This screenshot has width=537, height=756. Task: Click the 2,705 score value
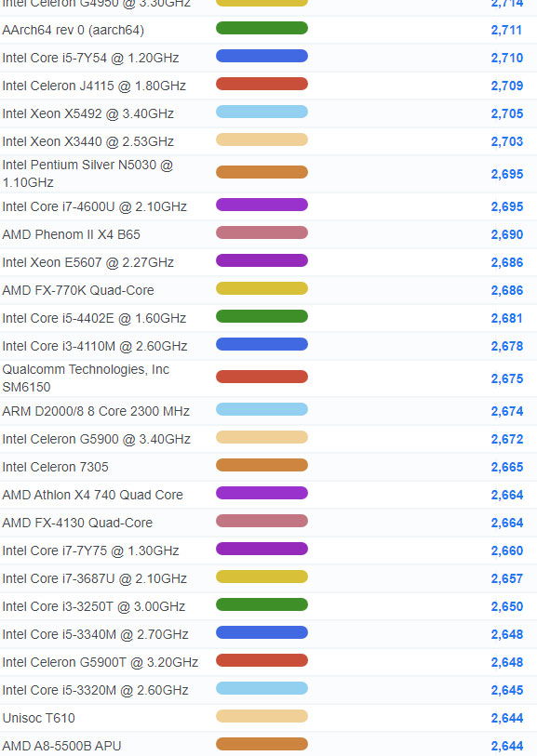click(x=507, y=114)
